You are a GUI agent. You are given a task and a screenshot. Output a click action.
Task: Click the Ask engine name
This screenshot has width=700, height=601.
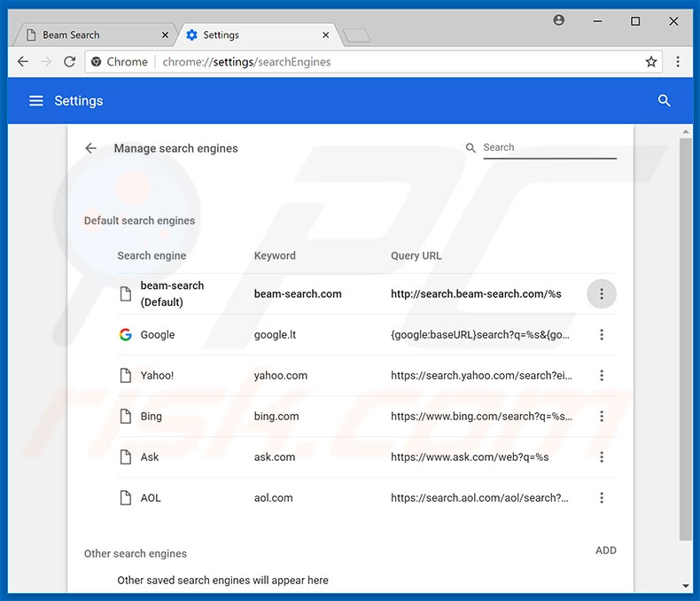click(x=150, y=457)
